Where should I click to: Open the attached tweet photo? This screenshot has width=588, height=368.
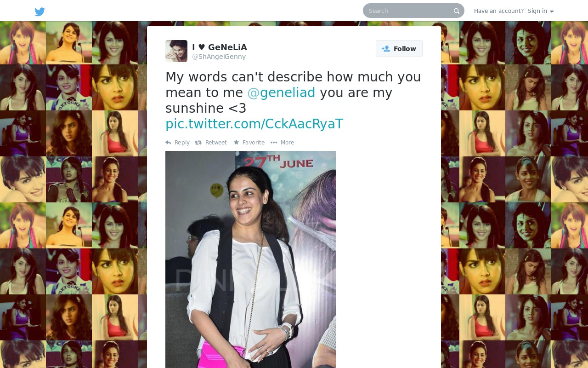pos(250,259)
